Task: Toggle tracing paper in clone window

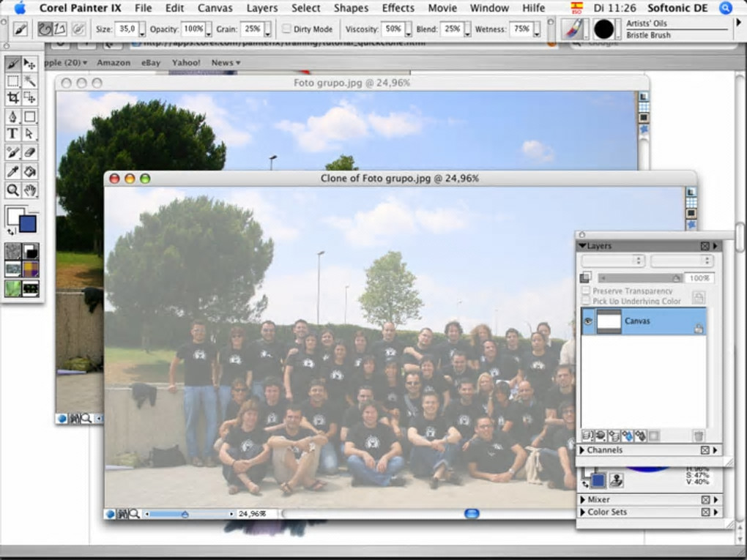Action: (691, 193)
